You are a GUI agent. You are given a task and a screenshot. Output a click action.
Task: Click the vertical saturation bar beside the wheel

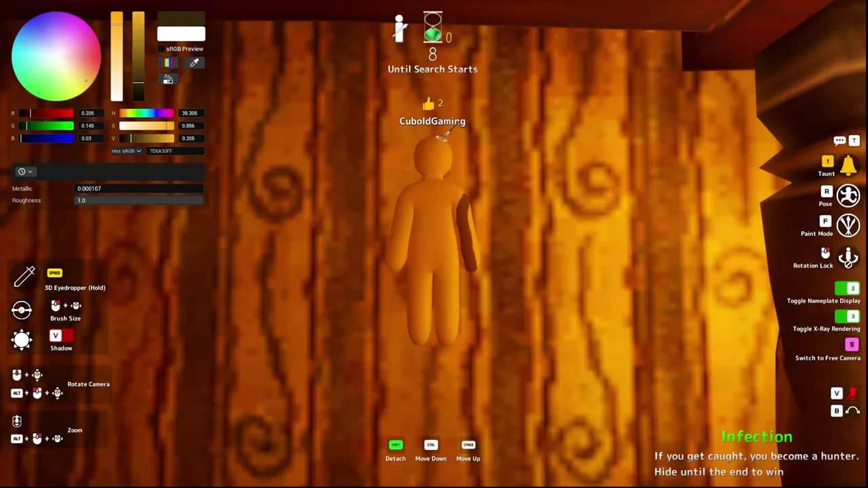[x=117, y=56]
